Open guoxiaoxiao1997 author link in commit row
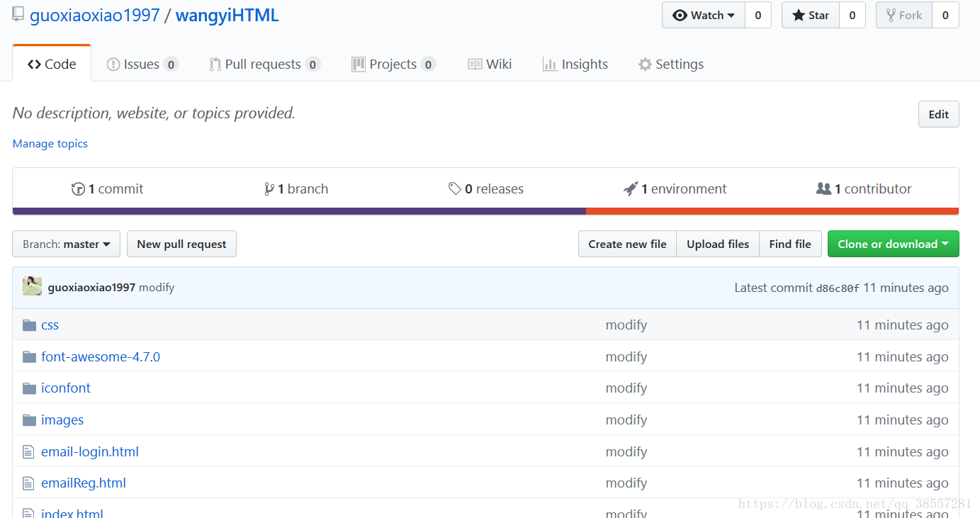The height and width of the screenshot is (518, 980). coord(91,288)
